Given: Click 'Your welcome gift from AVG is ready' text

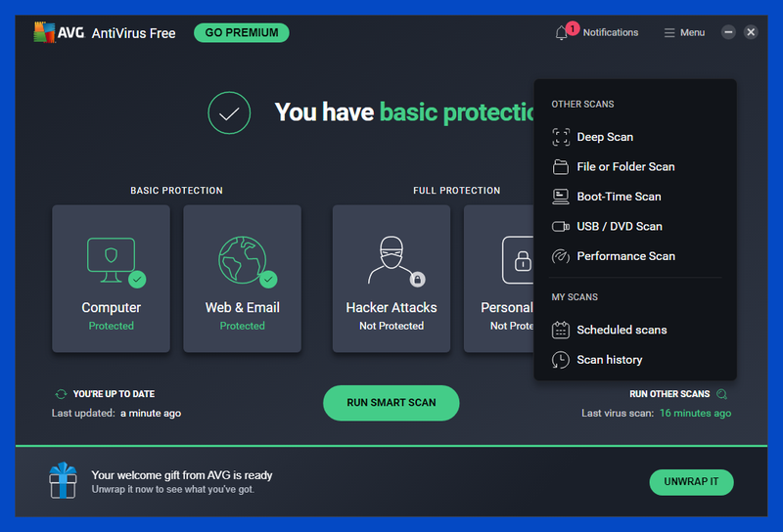Looking at the screenshot, I should pos(182,475).
